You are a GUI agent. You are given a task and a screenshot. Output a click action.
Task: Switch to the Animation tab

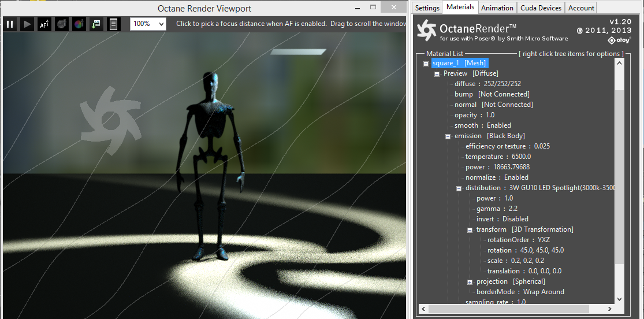497,8
